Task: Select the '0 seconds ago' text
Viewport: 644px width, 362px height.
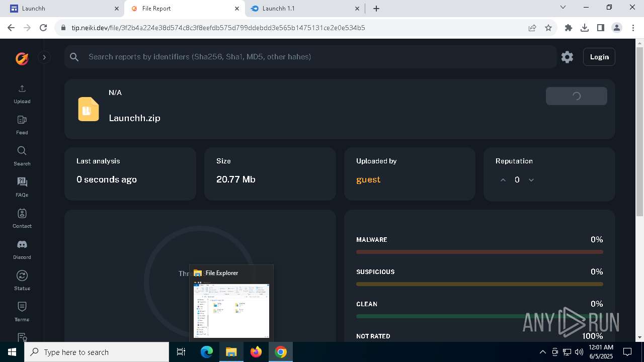Action: point(107,179)
